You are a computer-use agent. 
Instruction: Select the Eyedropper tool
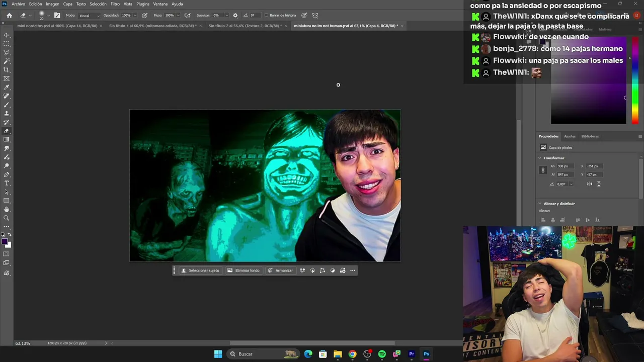7,87
